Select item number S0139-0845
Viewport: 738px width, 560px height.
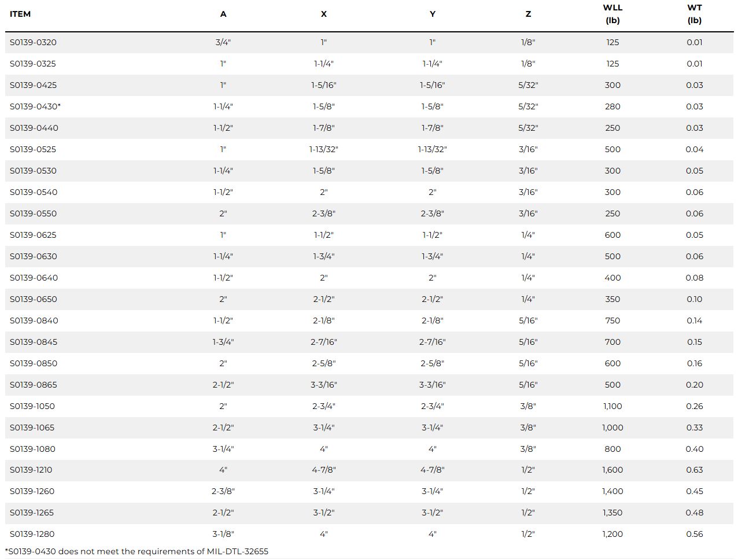pos(33,342)
